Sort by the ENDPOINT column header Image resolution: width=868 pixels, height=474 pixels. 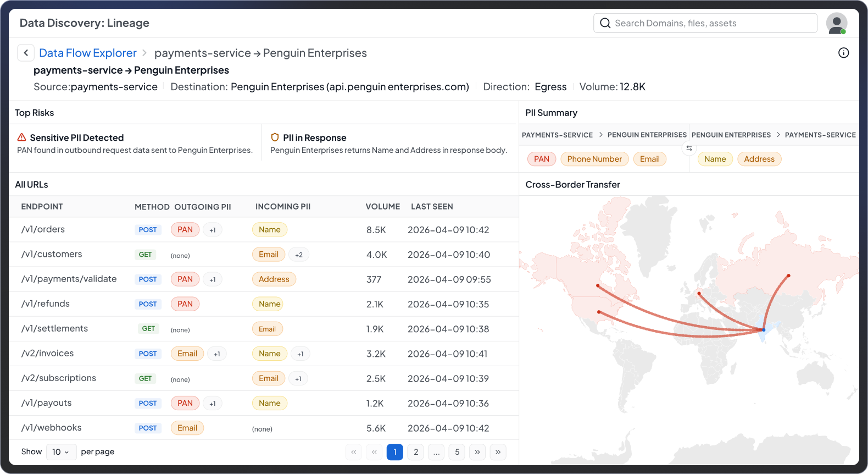42,207
